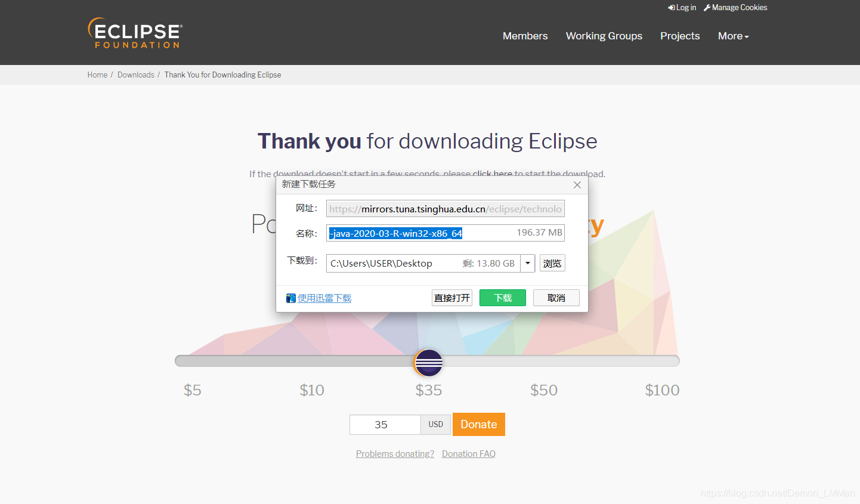Click the USD currency label
This screenshot has width=860, height=504.
[x=436, y=425]
